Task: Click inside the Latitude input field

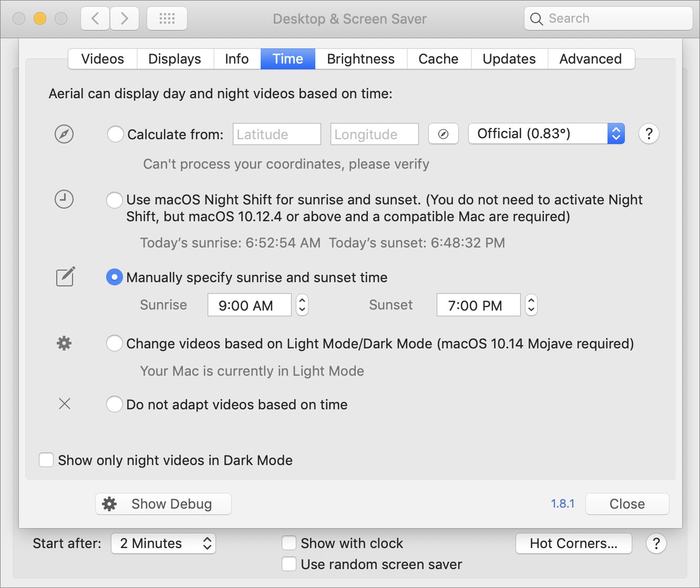Action: coord(276,134)
